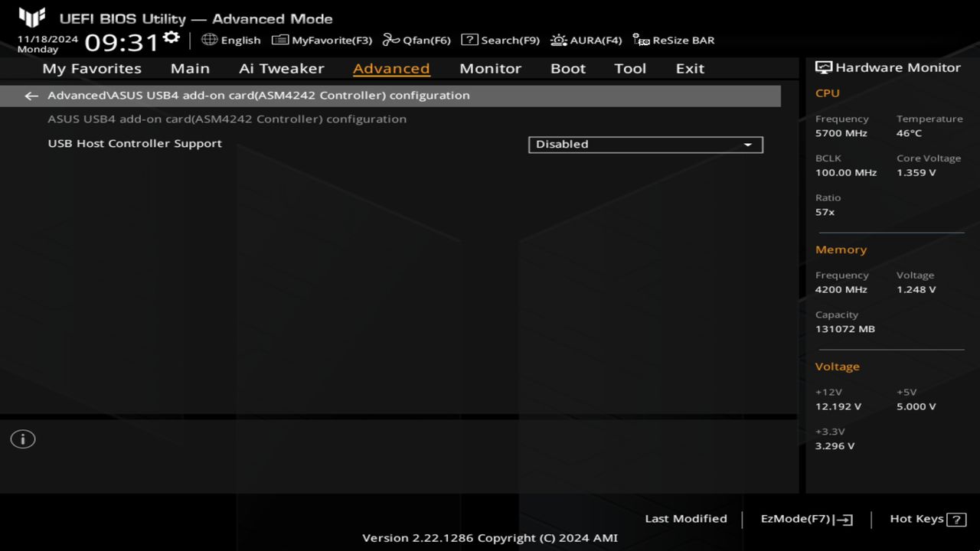Click BCLK value 100.00 MHz
Image resolution: width=980 pixels, height=551 pixels.
846,173
